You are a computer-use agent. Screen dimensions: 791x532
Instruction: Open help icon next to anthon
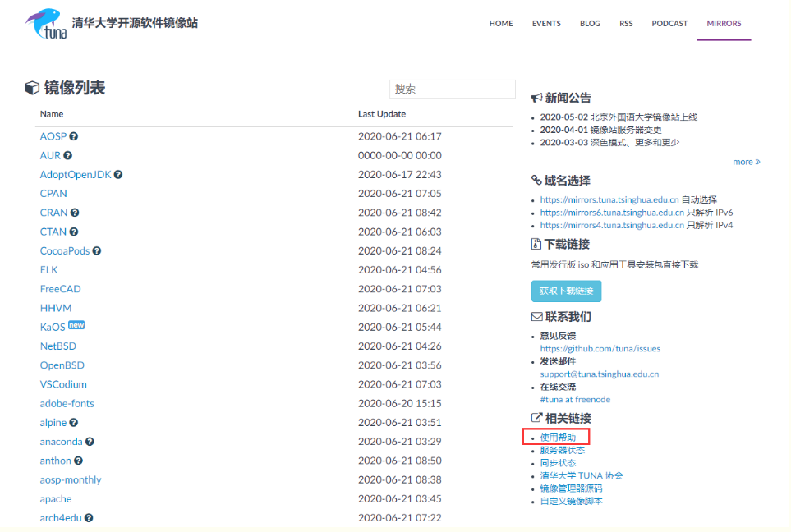pos(79,461)
